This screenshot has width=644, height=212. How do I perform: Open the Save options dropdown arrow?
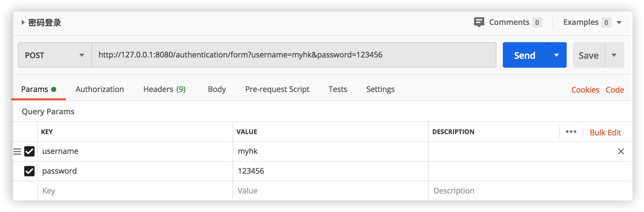614,55
